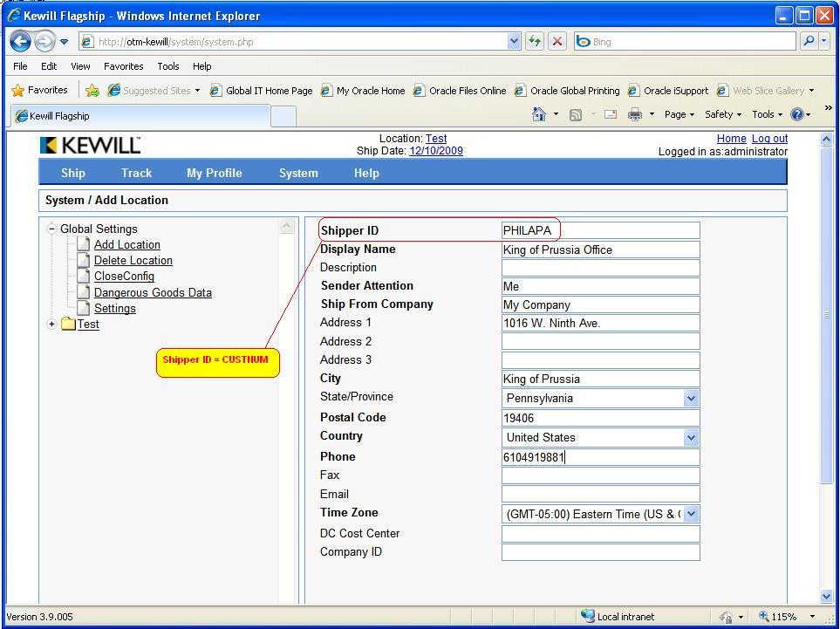Click the Bing search magnifier button
The width and height of the screenshot is (840, 629).
pos(809,41)
